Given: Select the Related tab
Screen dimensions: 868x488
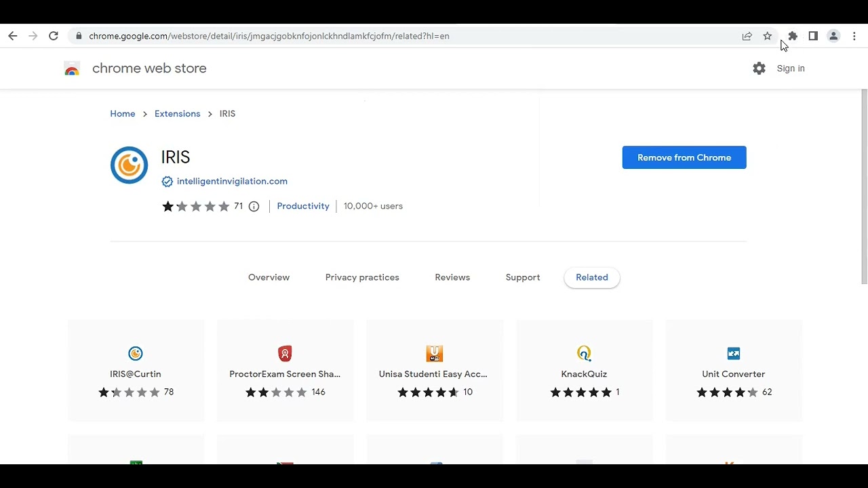Looking at the screenshot, I should click(592, 277).
